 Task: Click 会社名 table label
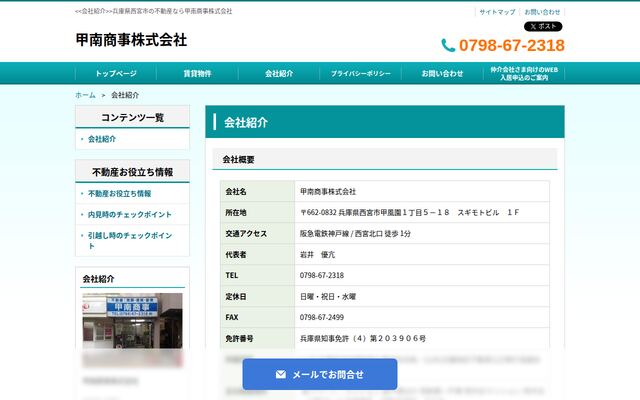[x=236, y=191]
